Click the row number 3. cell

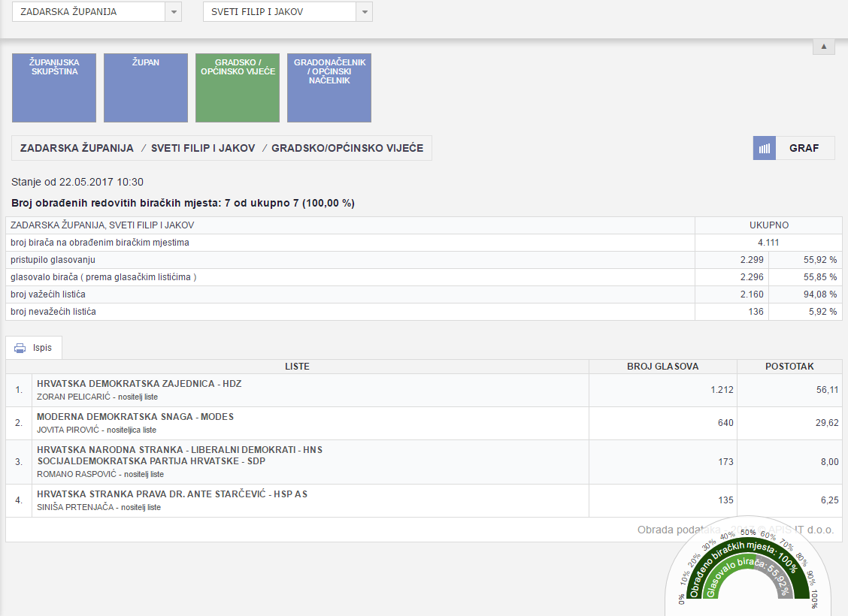coord(19,462)
